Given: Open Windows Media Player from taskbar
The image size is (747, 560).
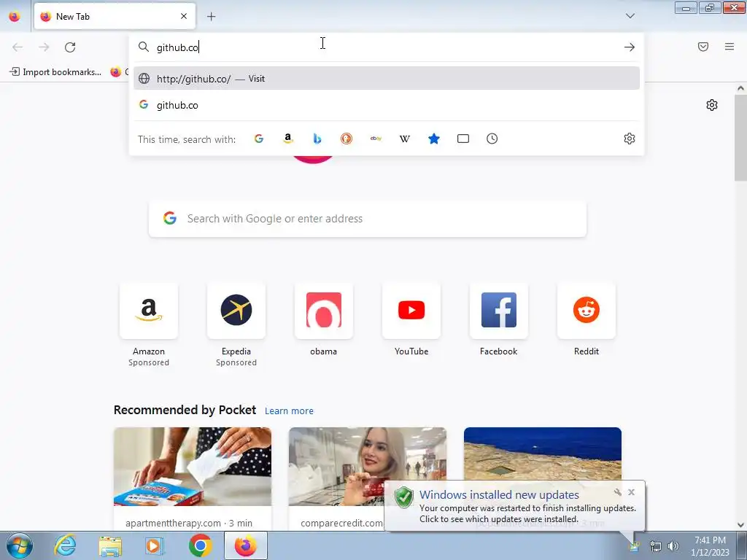Looking at the screenshot, I should point(155,545).
